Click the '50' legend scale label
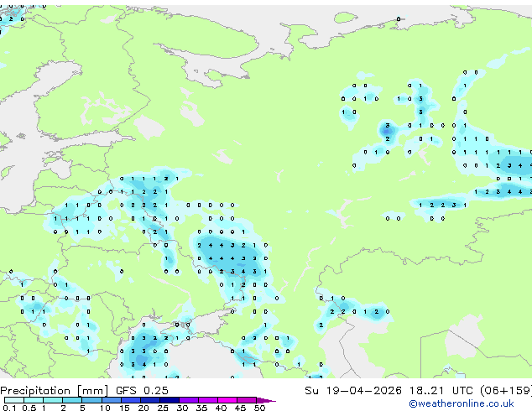 [x=259, y=408]
